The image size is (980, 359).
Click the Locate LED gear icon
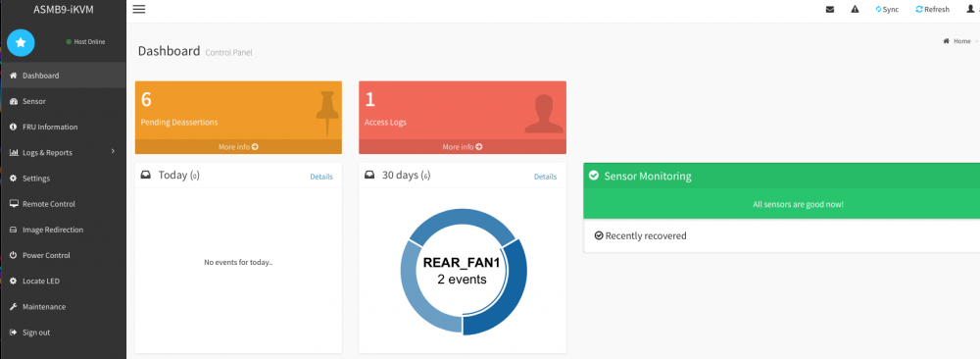click(13, 281)
